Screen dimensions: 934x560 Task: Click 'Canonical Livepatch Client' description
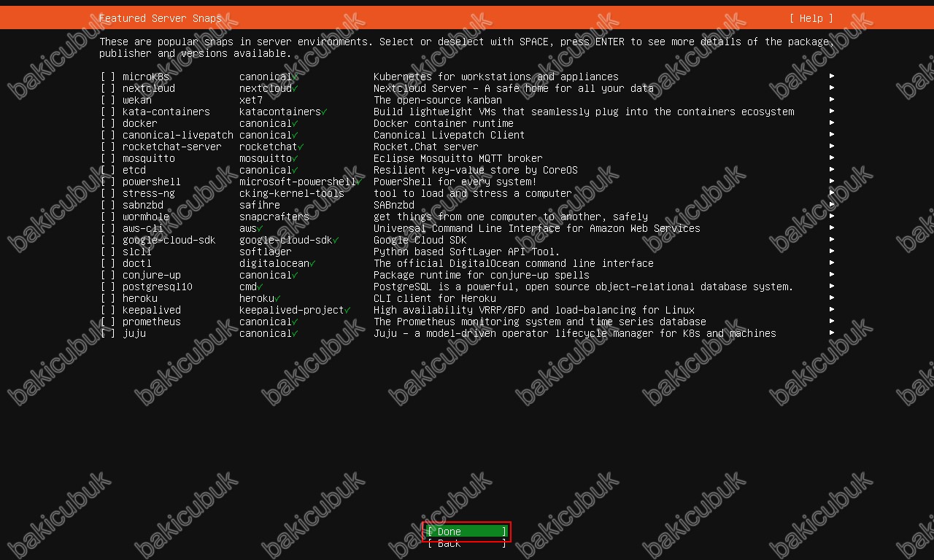449,135
